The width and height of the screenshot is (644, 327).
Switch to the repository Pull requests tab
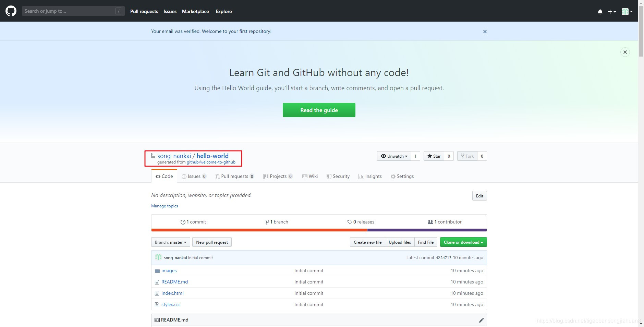235,176
